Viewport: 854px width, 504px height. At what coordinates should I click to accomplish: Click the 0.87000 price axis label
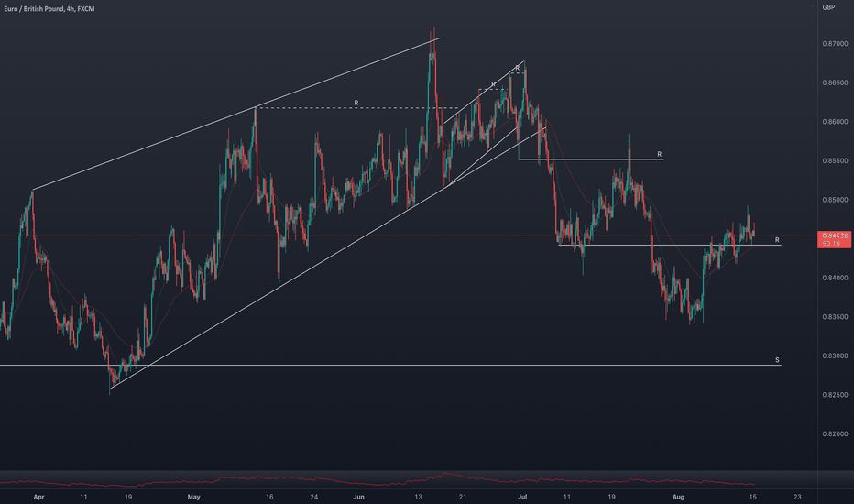835,44
